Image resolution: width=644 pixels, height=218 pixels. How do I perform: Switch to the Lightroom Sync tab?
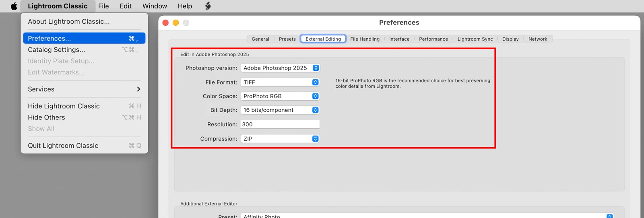pyautogui.click(x=475, y=39)
